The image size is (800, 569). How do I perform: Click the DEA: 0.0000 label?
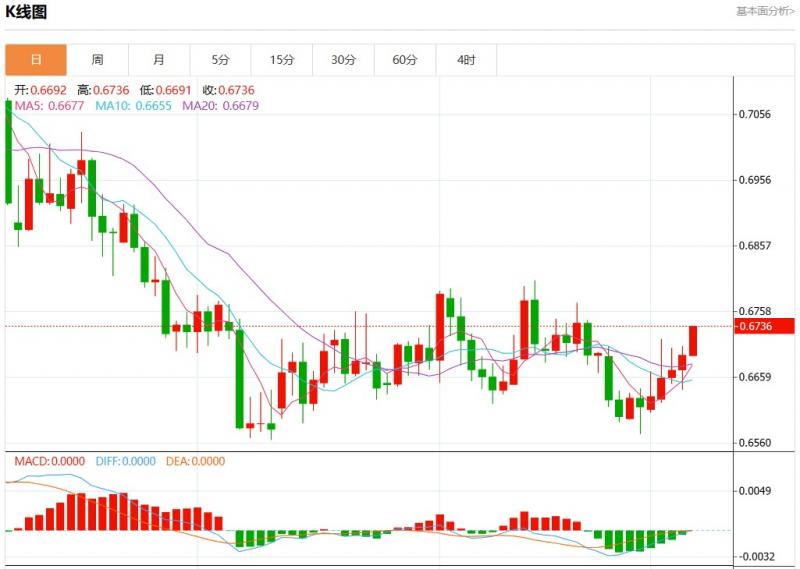[x=195, y=461]
